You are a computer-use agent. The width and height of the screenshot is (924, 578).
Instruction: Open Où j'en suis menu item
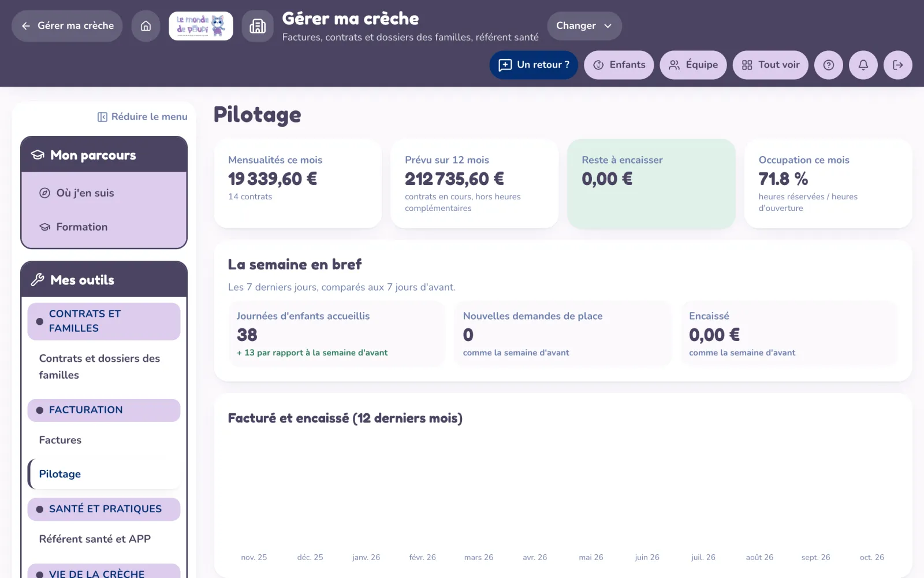coord(104,193)
